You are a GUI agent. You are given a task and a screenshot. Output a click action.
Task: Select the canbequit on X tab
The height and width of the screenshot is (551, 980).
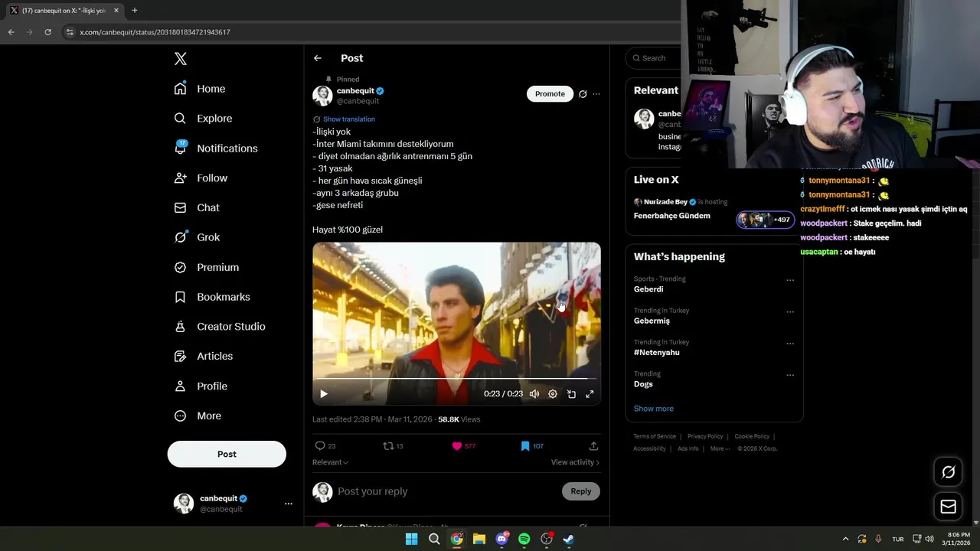tap(64, 11)
